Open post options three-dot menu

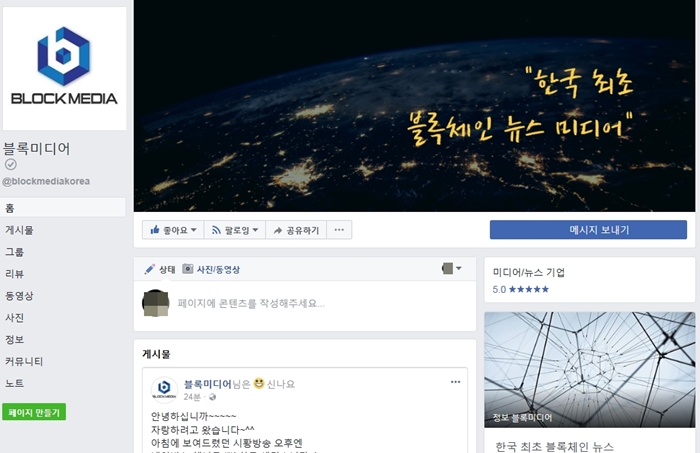[455, 382]
